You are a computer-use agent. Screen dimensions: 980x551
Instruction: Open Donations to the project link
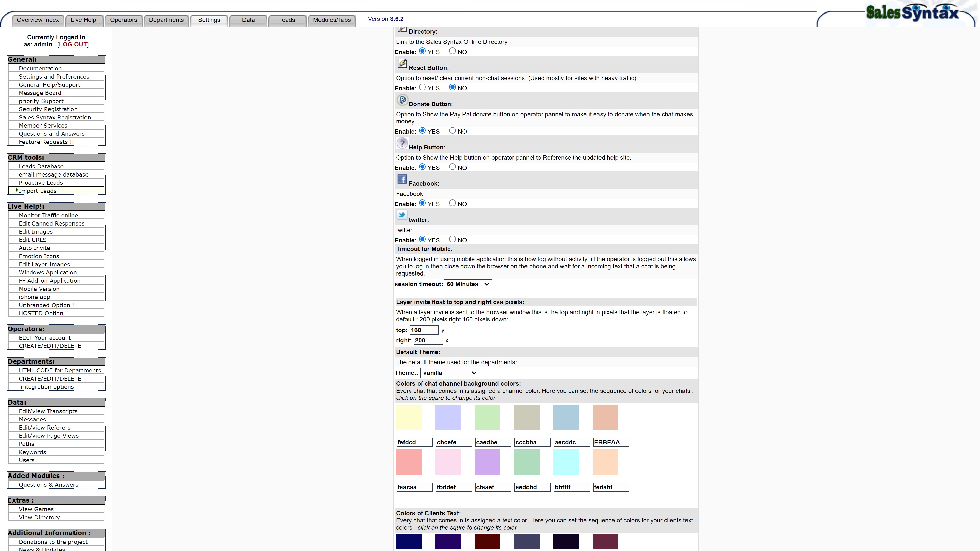point(56,542)
